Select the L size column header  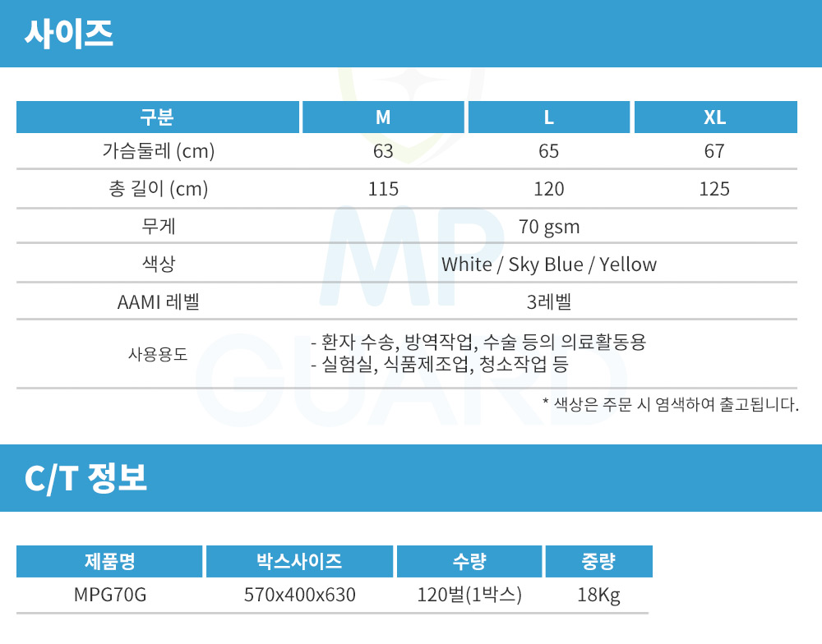pyautogui.click(x=548, y=117)
